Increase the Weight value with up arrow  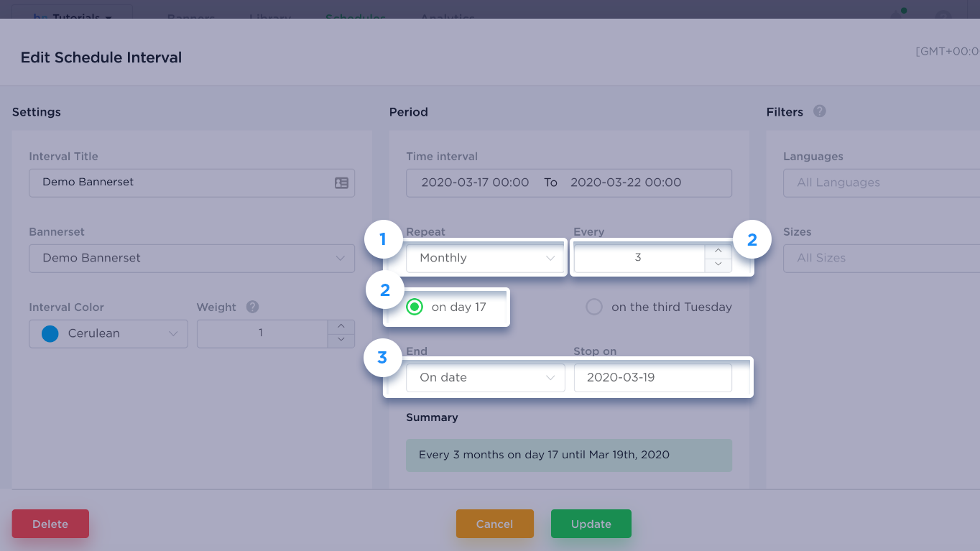(341, 327)
